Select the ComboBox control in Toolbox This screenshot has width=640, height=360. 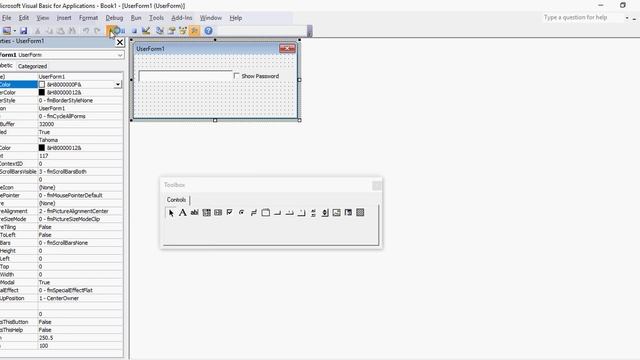coord(206,213)
